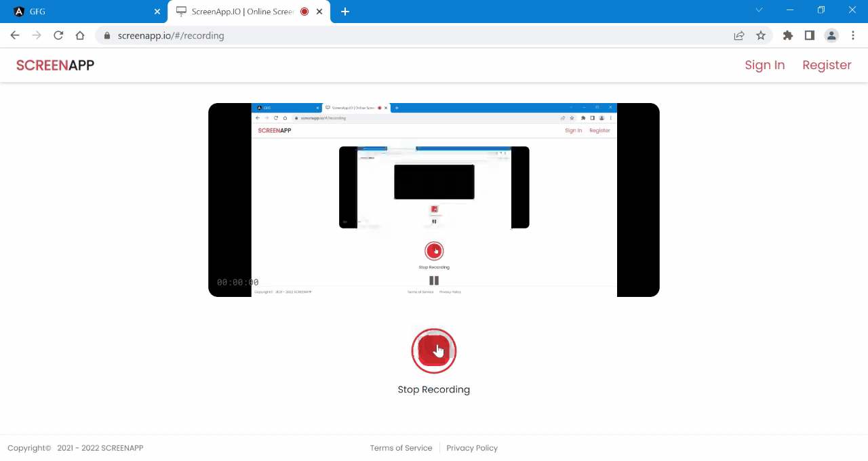Open the Register page
Image resolution: width=868 pixels, height=461 pixels.
[x=827, y=65]
